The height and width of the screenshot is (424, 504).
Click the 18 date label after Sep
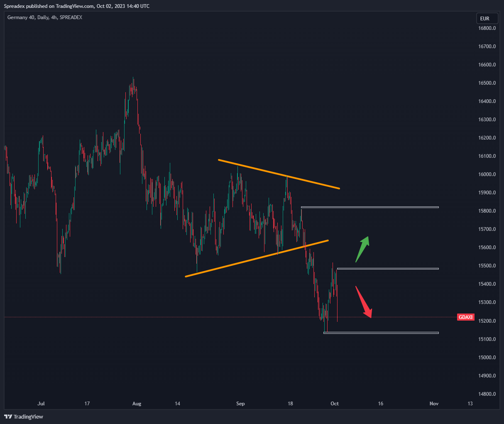[x=290, y=404]
